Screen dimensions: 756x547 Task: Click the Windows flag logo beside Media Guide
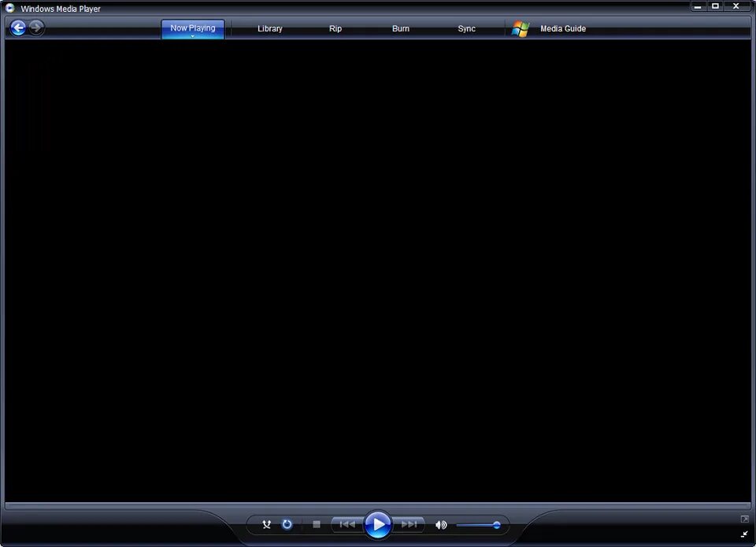[521, 28]
